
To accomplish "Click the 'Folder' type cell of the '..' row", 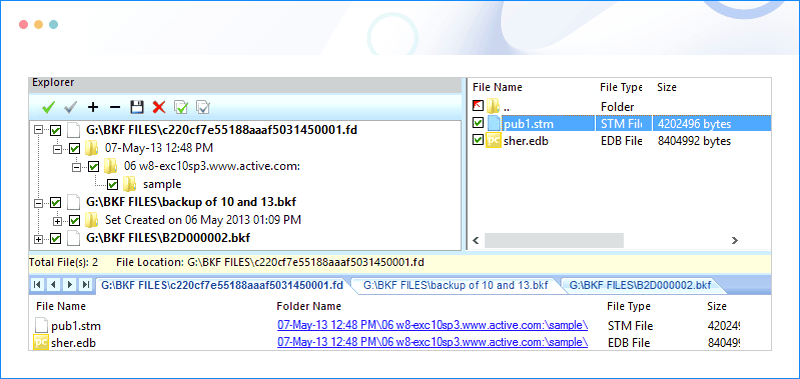I will (617, 107).
